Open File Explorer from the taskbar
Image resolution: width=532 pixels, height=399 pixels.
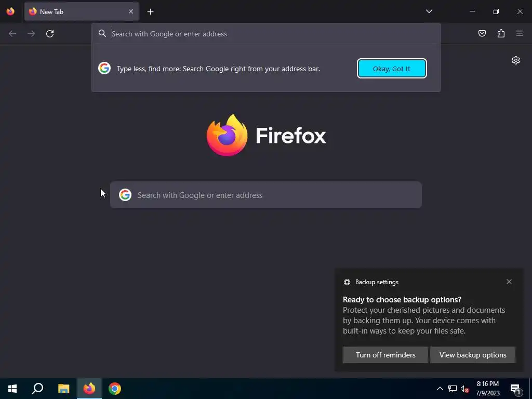pos(63,389)
